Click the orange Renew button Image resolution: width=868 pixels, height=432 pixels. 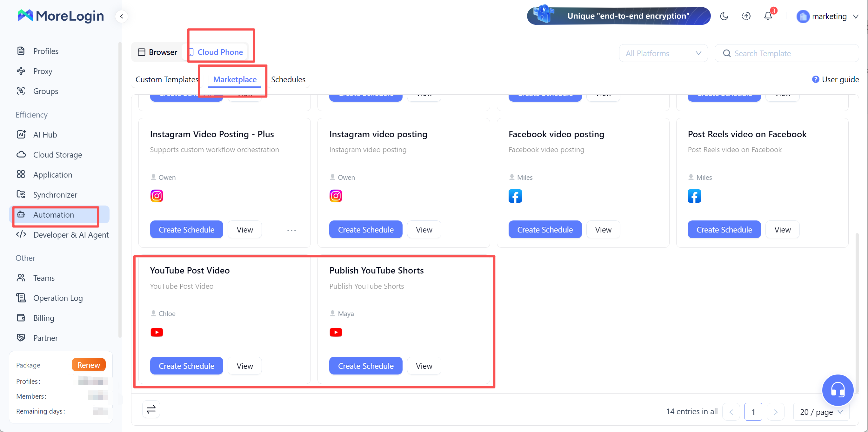(x=89, y=365)
